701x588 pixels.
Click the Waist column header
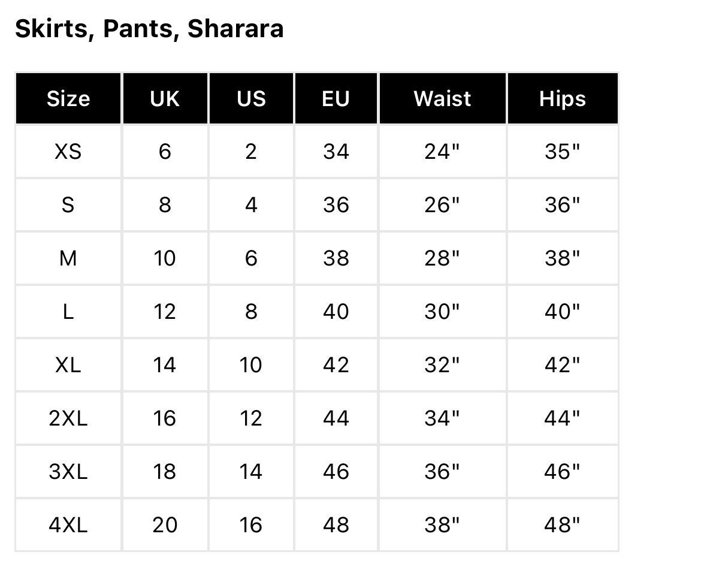[x=442, y=98]
